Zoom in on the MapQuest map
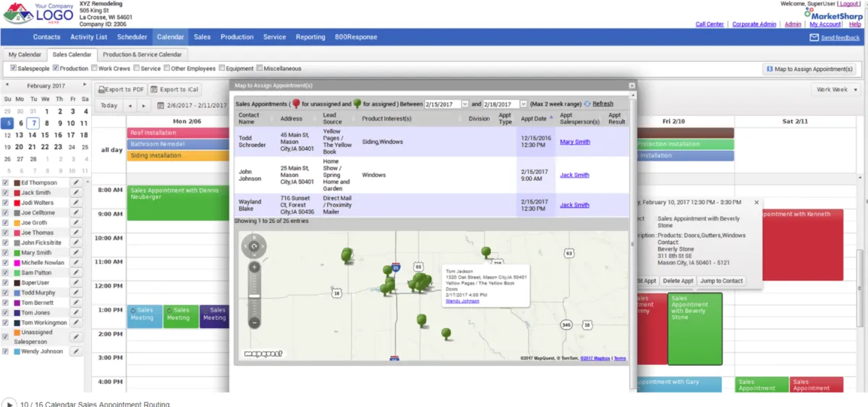Image resolution: width=868 pixels, height=407 pixels. click(255, 267)
